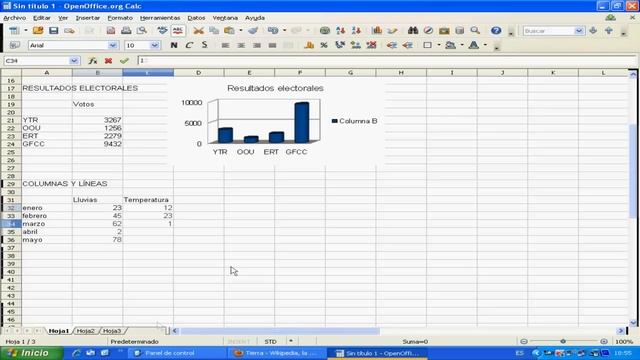Show Draw Functions icon
640x360 pixels.
pos(392,31)
